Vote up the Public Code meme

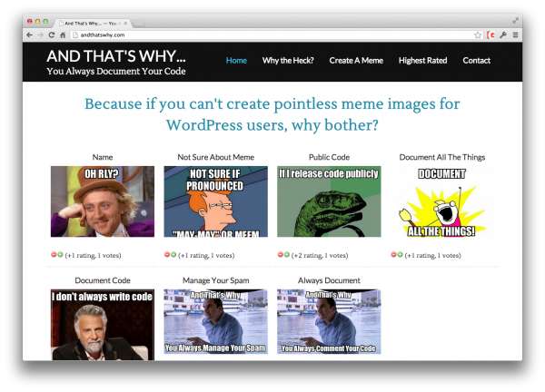click(287, 254)
